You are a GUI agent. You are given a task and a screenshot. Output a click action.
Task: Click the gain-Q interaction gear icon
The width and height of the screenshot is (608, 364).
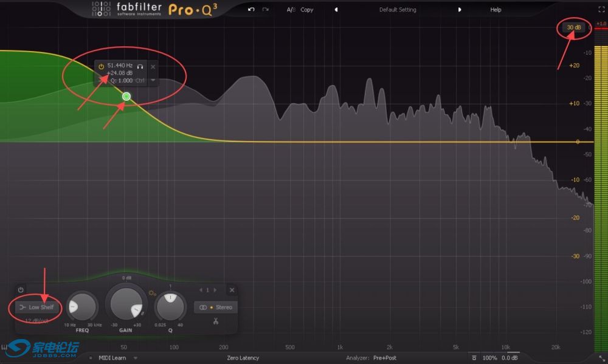151,294
